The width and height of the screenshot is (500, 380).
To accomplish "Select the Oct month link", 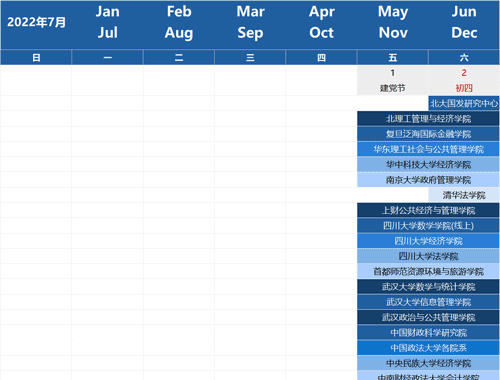I will coord(321,33).
